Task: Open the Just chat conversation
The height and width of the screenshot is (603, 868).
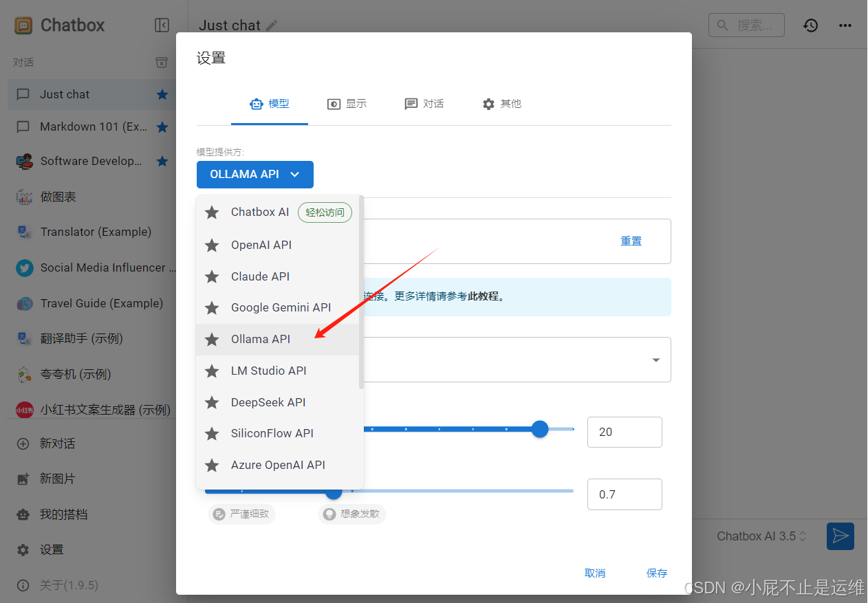Action: (91, 94)
